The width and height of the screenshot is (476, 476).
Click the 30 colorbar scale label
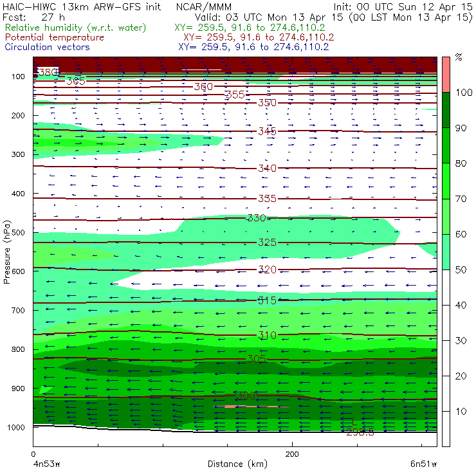(461, 341)
